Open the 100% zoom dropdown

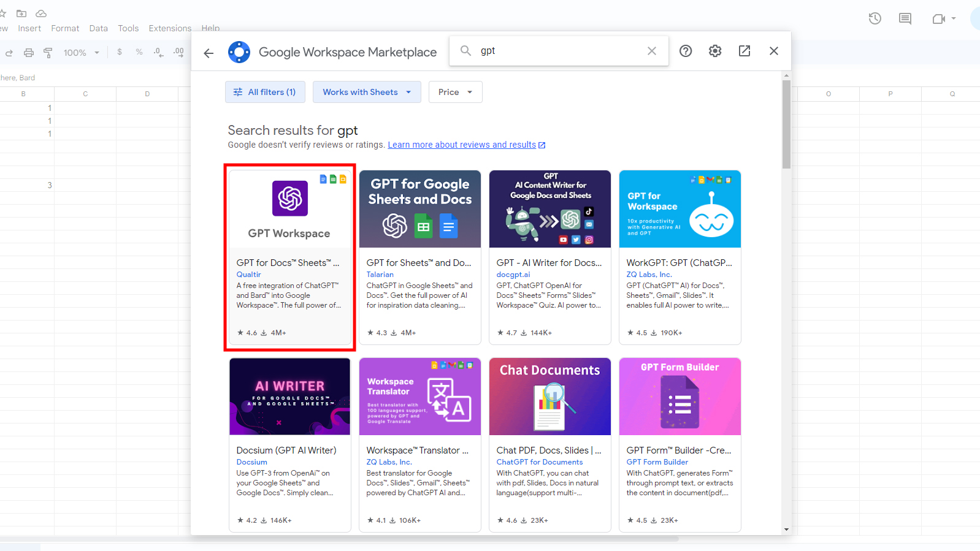81,53
